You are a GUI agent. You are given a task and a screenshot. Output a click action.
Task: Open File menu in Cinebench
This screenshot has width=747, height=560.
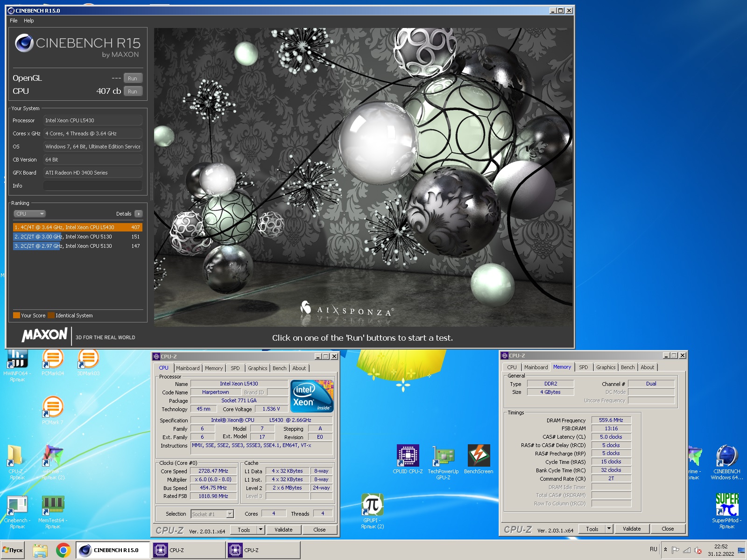14,21
